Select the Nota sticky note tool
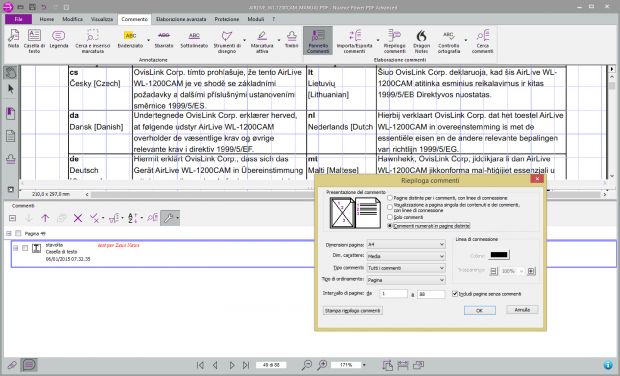Viewport: 620px width, 376px height. [x=13, y=39]
